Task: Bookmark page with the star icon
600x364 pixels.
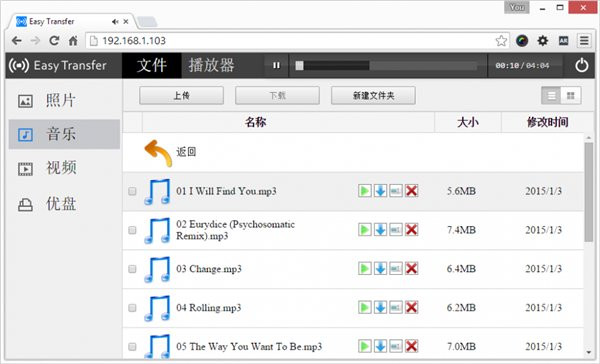Action: pos(501,41)
